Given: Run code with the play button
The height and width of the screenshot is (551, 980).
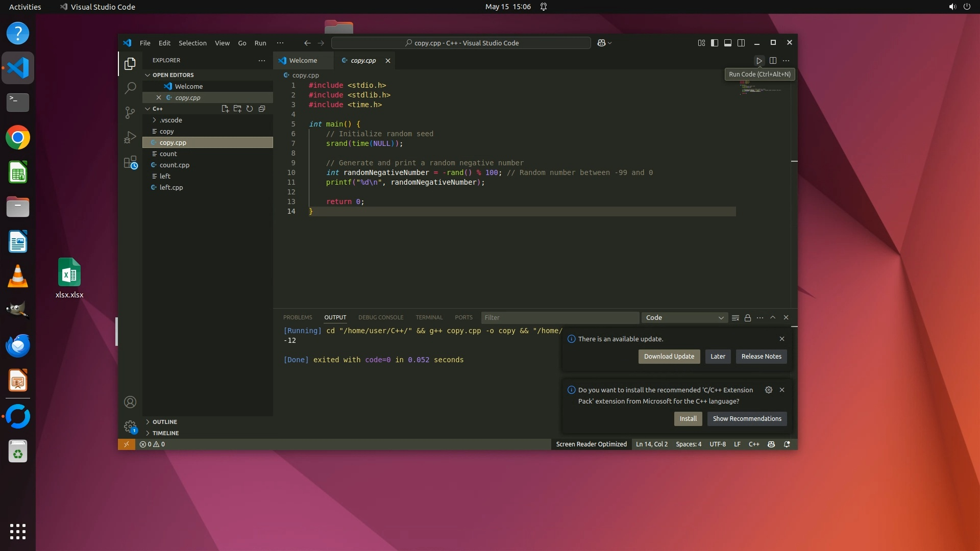Looking at the screenshot, I should (x=759, y=61).
